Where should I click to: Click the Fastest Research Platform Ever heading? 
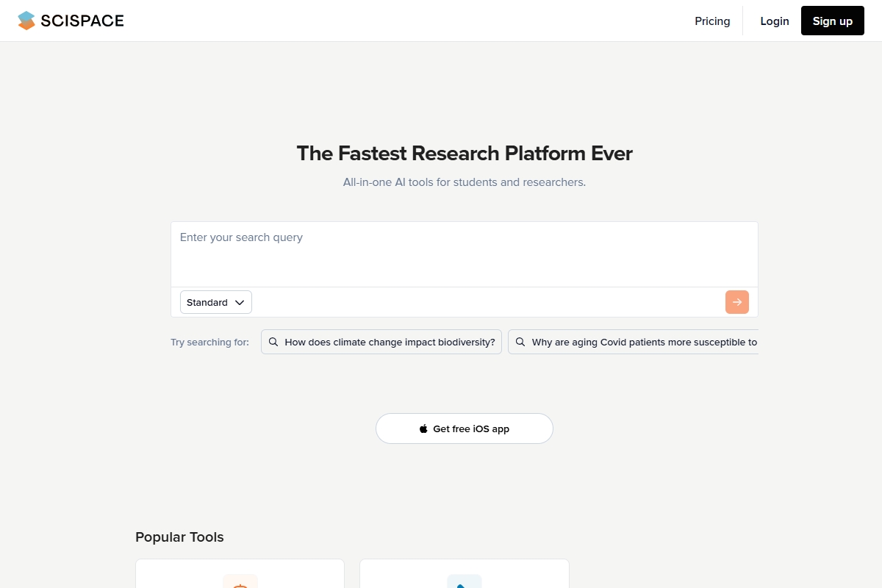point(464,153)
